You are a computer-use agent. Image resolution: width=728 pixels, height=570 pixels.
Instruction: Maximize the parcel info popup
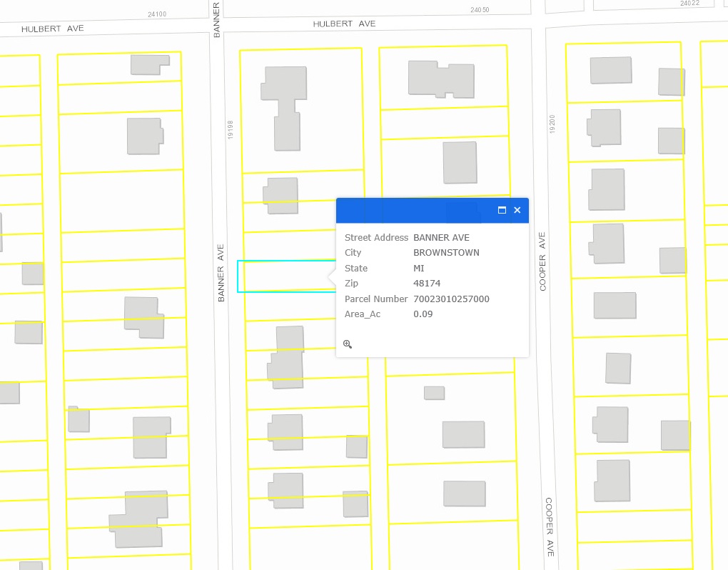click(x=502, y=210)
